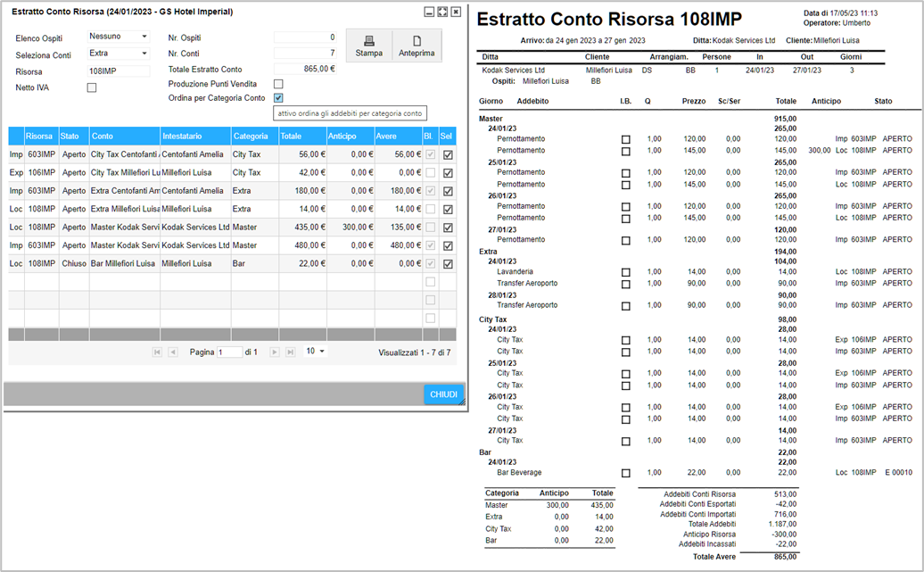Tick I.B. box for Bar Beverage in report
This screenshot has width=924, height=572.
click(x=626, y=473)
